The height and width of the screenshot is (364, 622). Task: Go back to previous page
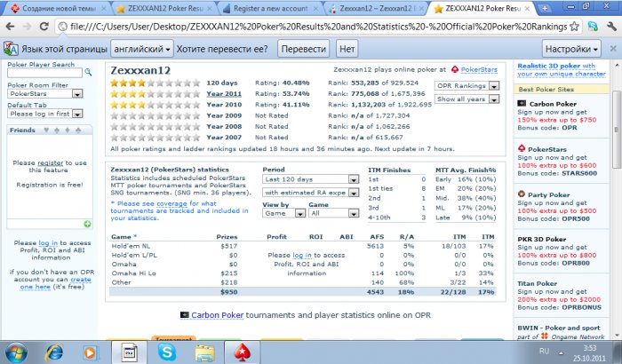pyautogui.click(x=10, y=27)
